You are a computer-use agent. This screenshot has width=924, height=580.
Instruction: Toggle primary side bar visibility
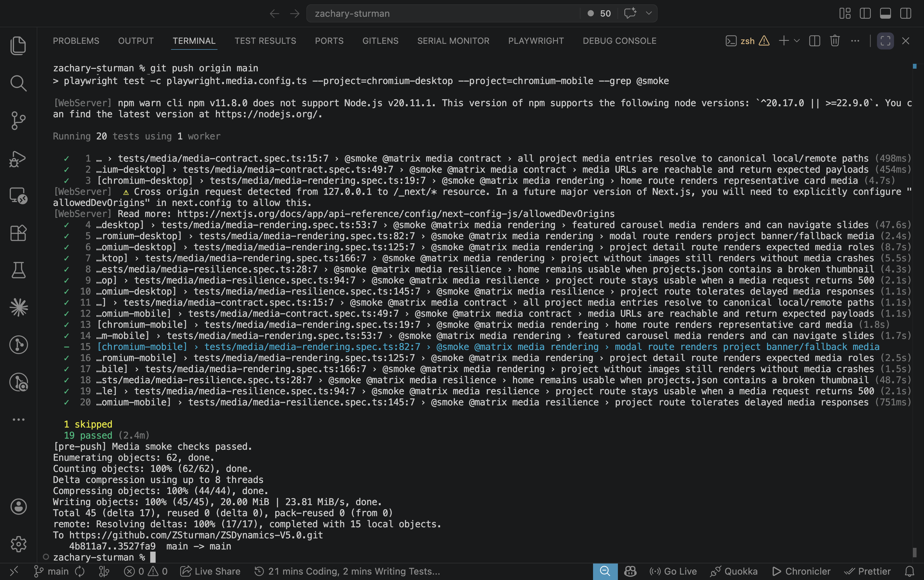pyautogui.click(x=865, y=14)
